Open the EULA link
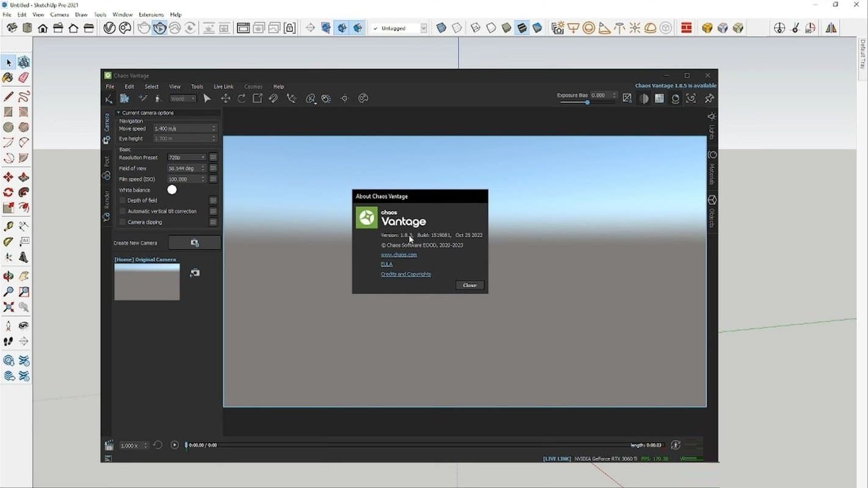 [386, 264]
